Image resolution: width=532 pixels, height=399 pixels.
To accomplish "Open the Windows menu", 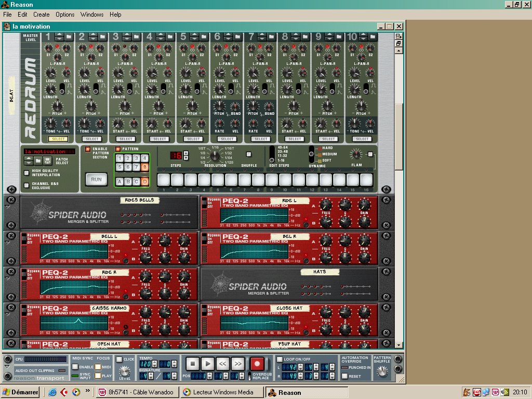I will (92, 14).
